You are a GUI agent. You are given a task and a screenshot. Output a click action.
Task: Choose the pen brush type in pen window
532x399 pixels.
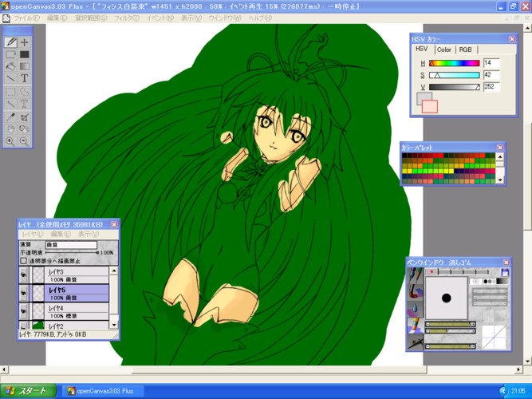coord(415,275)
